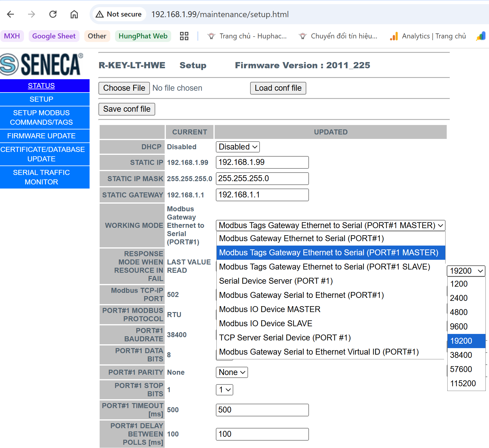This screenshot has width=489, height=448.
Task: Click the STATIC IP input field
Action: point(262,163)
